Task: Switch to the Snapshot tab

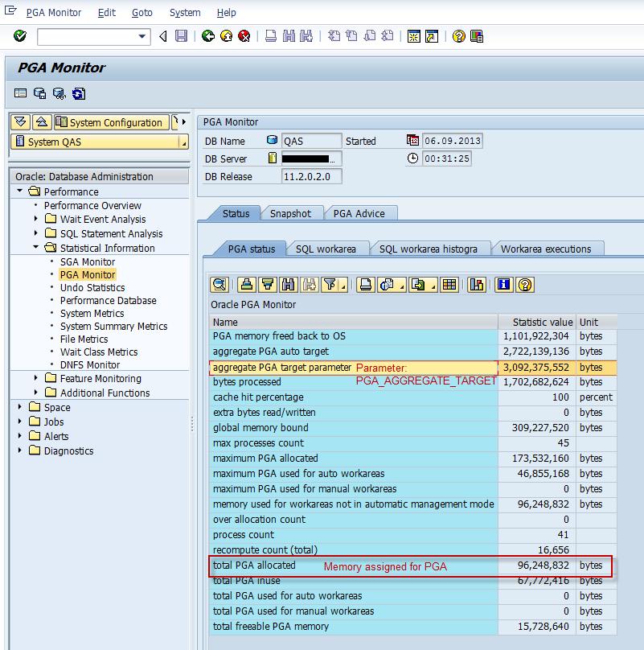Action: [x=290, y=213]
